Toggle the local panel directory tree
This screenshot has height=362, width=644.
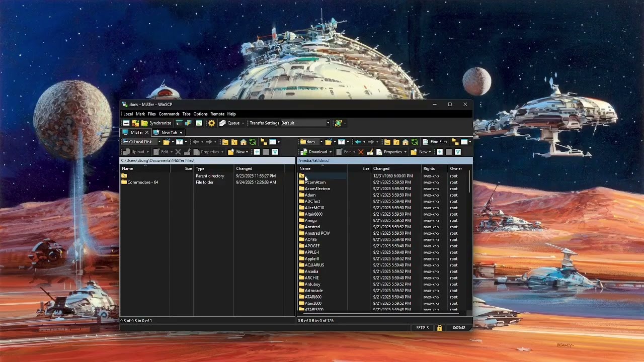coord(263,142)
